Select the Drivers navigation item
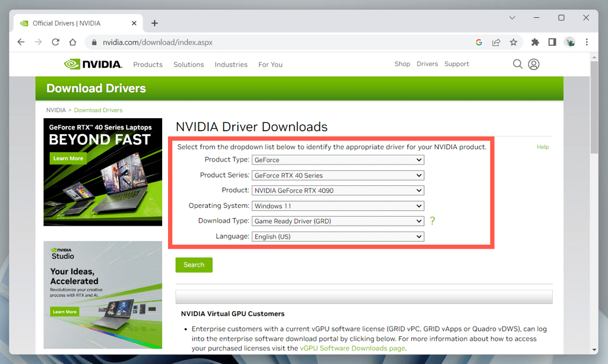The height and width of the screenshot is (364, 608). (427, 64)
